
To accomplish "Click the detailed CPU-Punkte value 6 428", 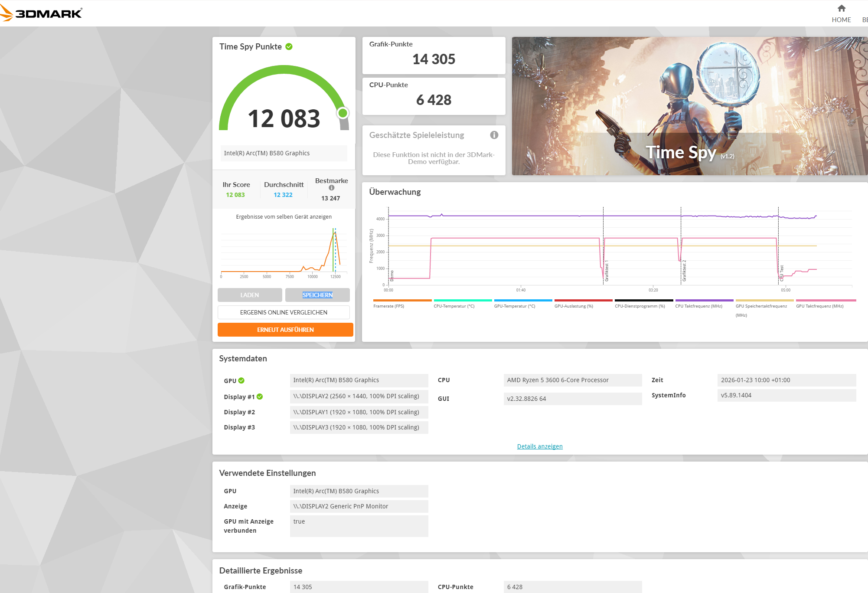I will point(573,587).
